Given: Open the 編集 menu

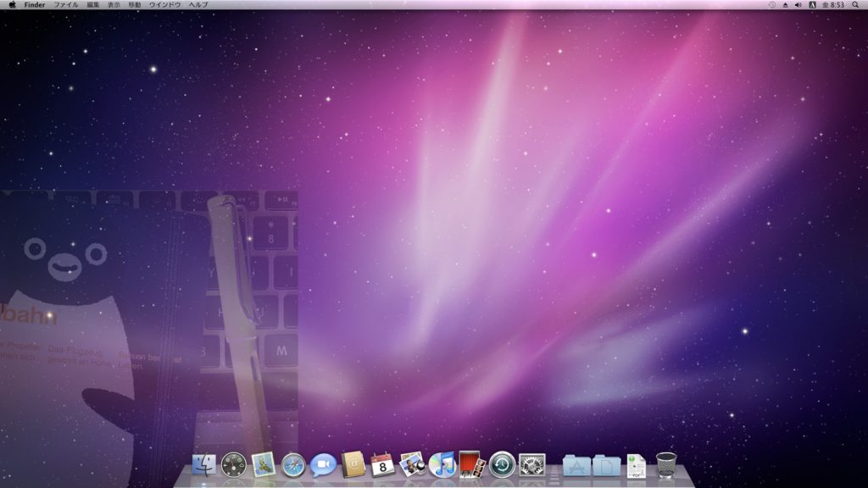Looking at the screenshot, I should click(93, 4).
